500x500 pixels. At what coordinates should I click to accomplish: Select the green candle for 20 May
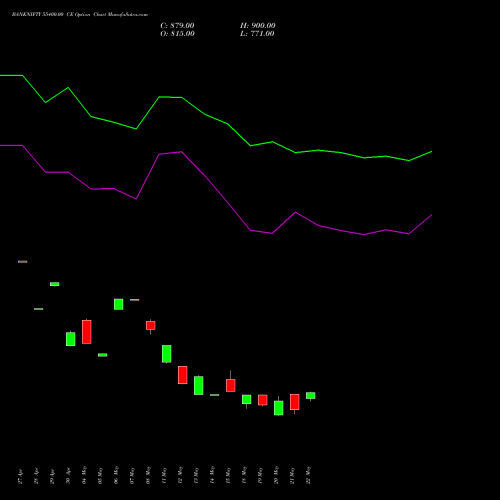[x=279, y=407]
